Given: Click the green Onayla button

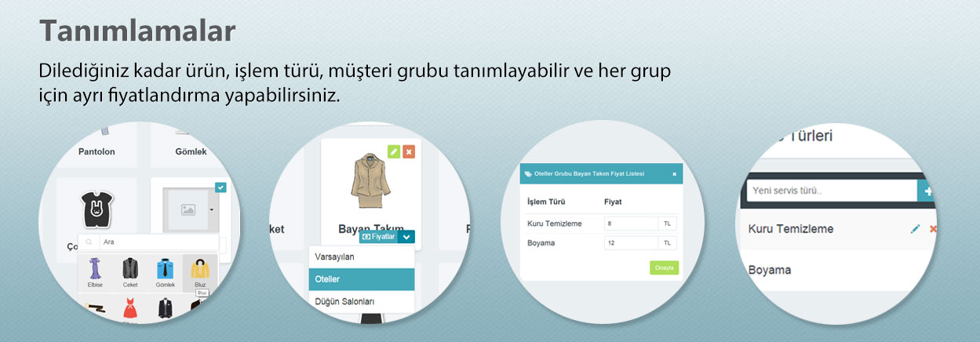Looking at the screenshot, I should pyautogui.click(x=664, y=267).
